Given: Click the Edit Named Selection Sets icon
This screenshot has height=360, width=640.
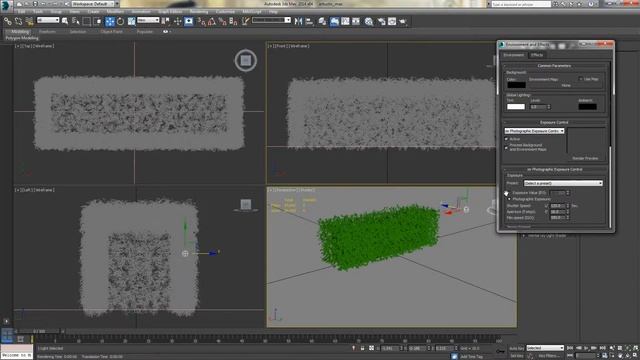Looking at the screenshot, I should pos(245,21).
